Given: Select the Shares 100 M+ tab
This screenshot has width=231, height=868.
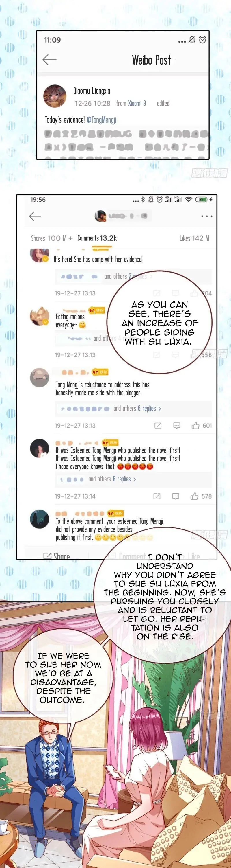Looking at the screenshot, I should pos(52,238).
